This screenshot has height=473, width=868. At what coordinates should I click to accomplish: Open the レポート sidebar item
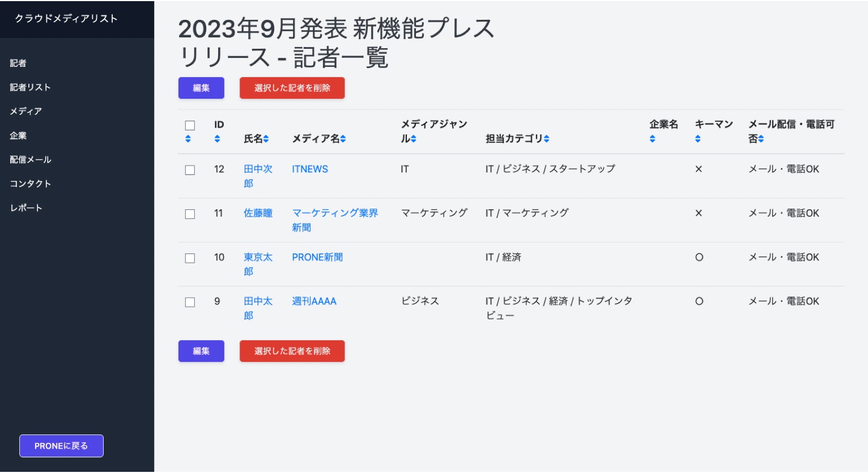pos(26,208)
